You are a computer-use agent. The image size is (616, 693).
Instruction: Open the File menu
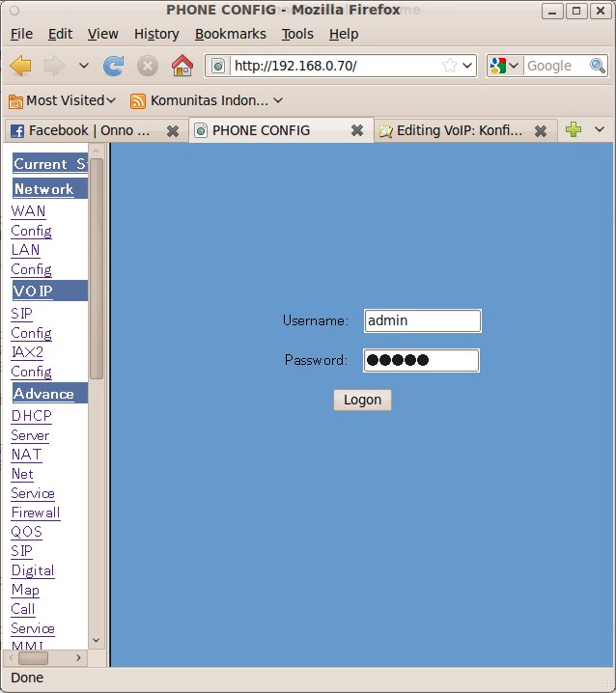coord(21,34)
